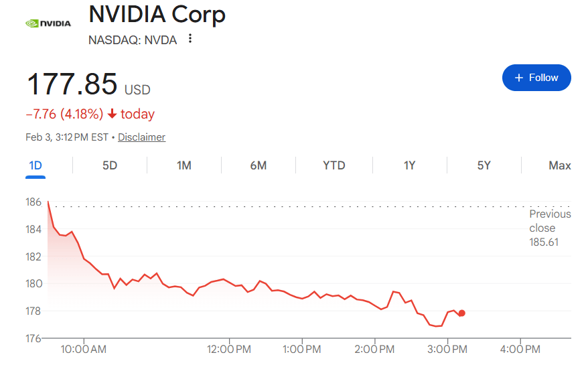
Task: Click the red current price dot
Action: (462, 313)
